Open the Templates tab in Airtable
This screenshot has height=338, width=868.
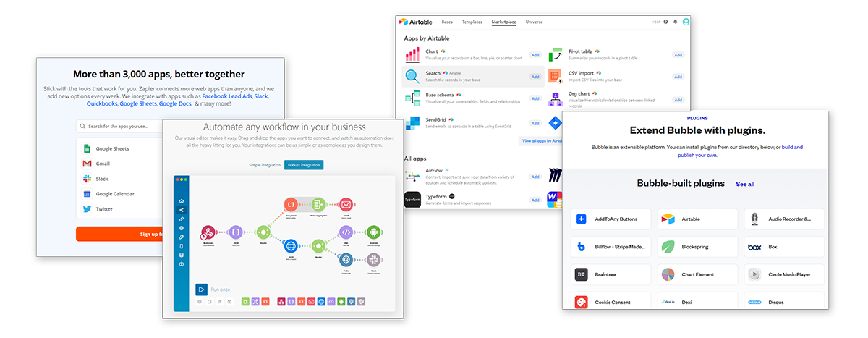tap(472, 22)
